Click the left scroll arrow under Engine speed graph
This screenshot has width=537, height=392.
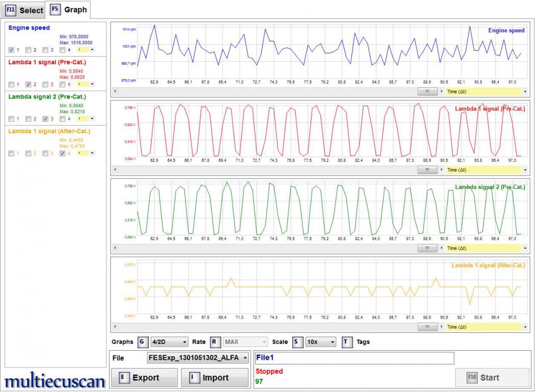pyautogui.click(x=114, y=91)
